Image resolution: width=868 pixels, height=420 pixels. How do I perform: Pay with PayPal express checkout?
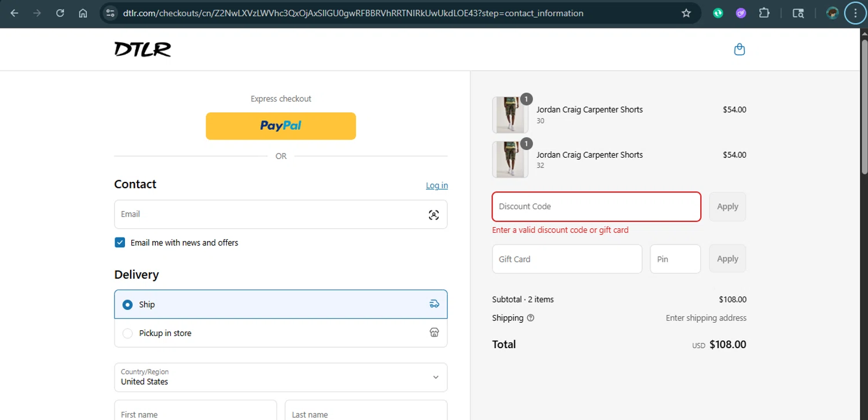pyautogui.click(x=281, y=126)
